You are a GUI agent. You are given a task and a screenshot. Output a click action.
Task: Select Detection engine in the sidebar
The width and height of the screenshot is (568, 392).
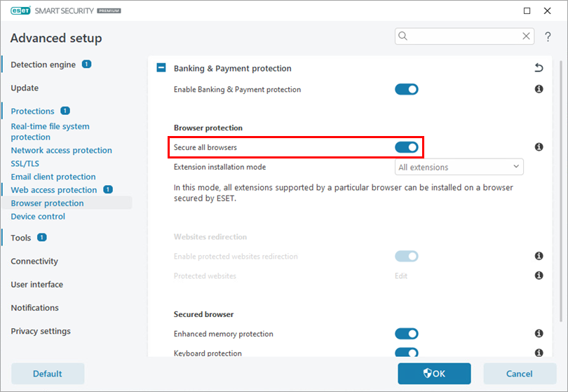point(43,65)
